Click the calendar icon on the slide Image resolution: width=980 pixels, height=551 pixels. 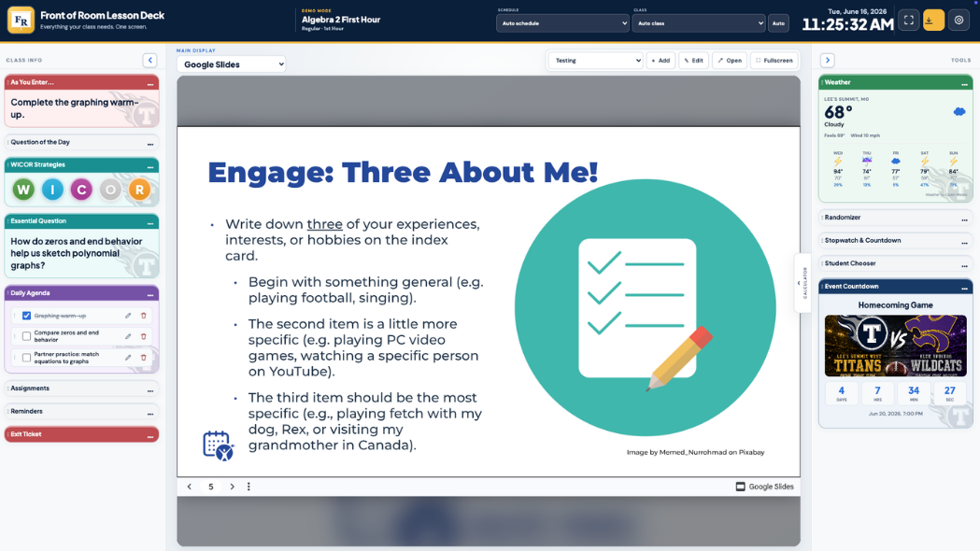(x=218, y=445)
